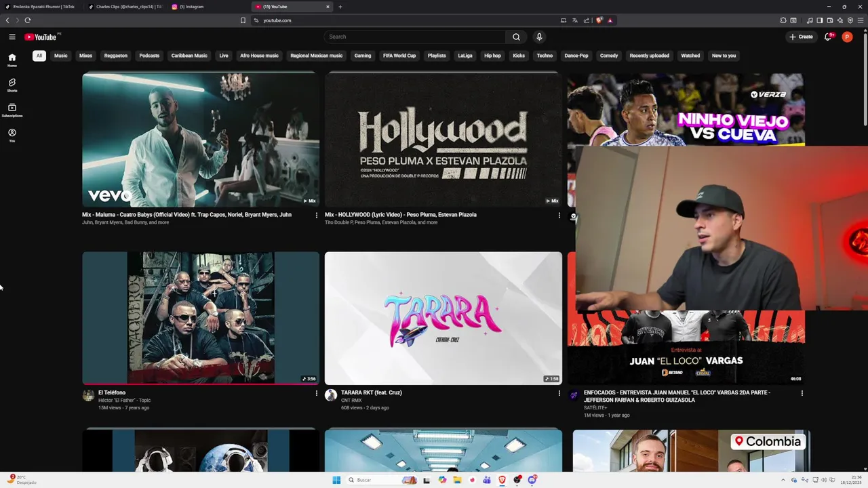Open the El Teléfono video title
This screenshot has height=488, width=868.
[112, 392]
